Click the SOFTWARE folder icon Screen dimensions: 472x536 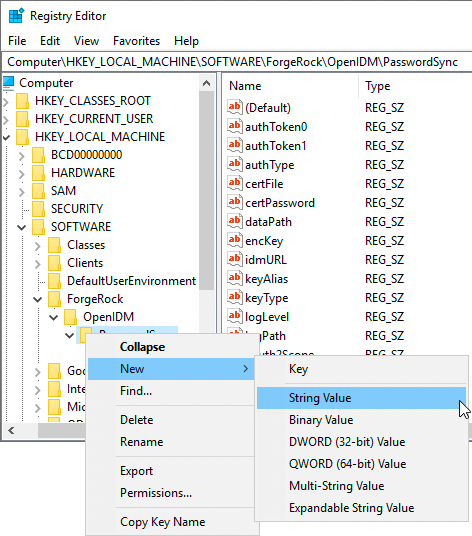(x=38, y=227)
